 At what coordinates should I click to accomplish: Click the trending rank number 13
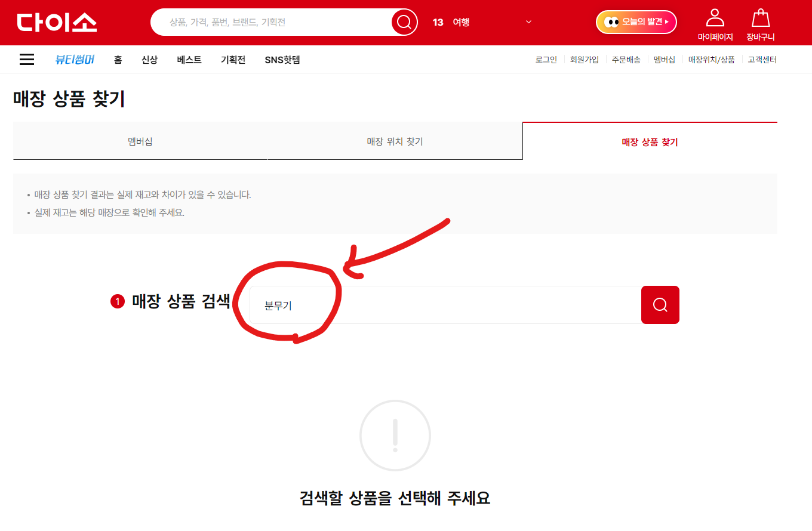click(x=438, y=22)
